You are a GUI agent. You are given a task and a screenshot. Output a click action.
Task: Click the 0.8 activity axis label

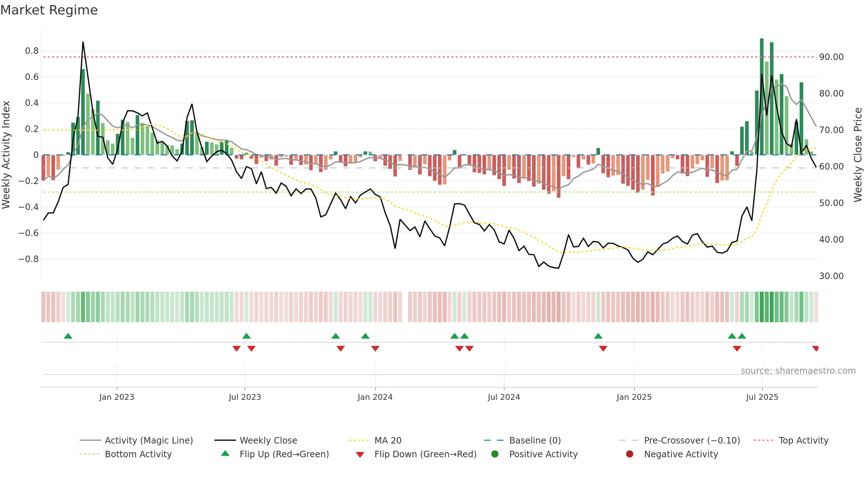click(x=32, y=51)
